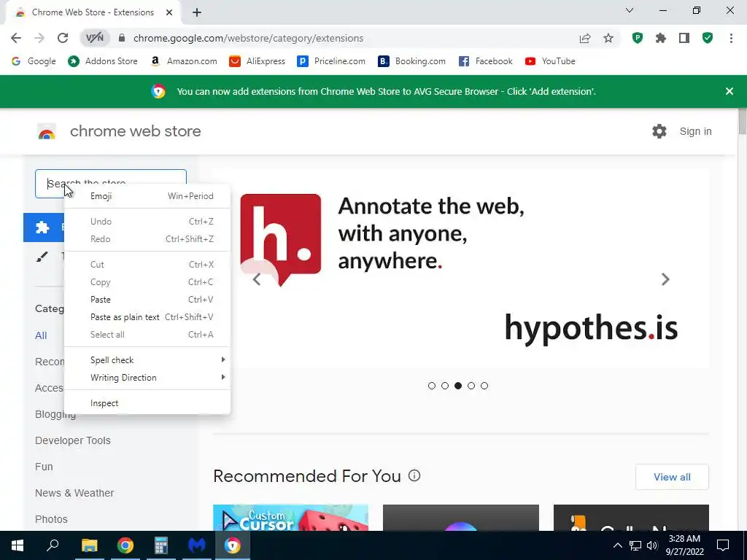Image resolution: width=747 pixels, height=560 pixels.
Task: Choose Inspect from the context menu
Action: (147, 403)
